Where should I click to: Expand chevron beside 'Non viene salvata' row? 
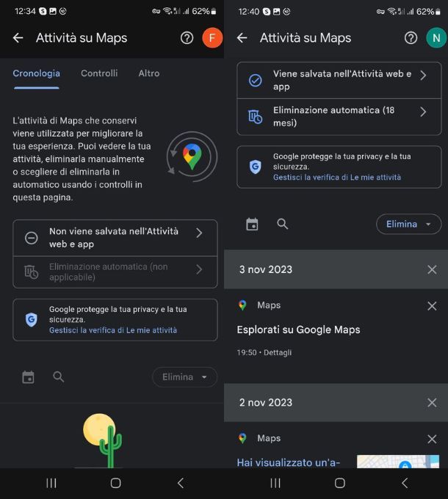coord(199,233)
